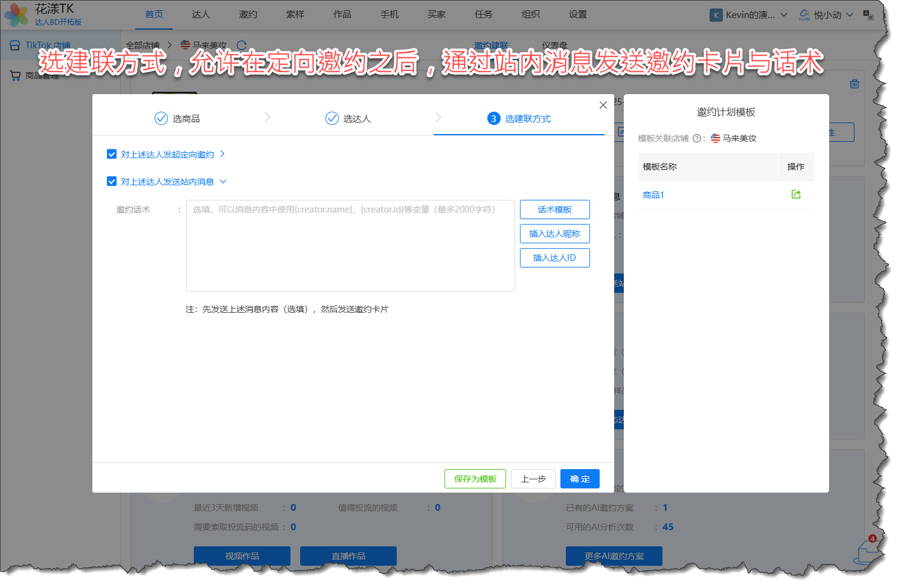Expand the 发起定向邀约 section arrow
901x588 pixels.
222,155
